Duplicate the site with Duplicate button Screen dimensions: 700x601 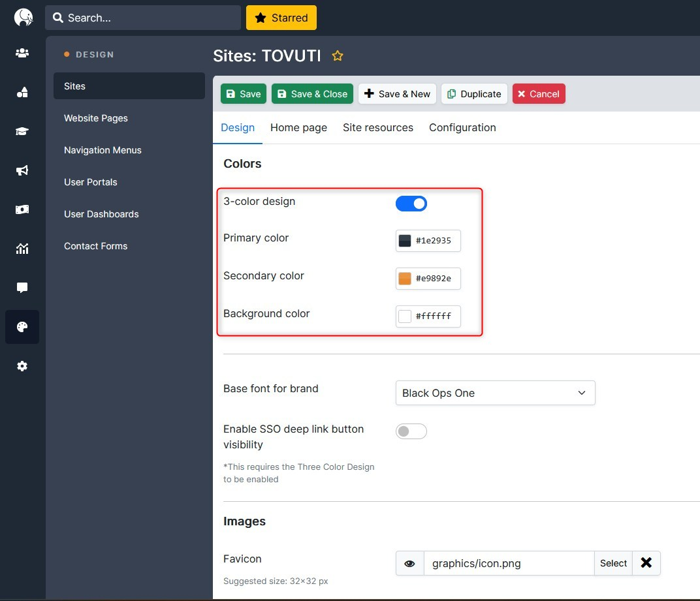pos(474,94)
